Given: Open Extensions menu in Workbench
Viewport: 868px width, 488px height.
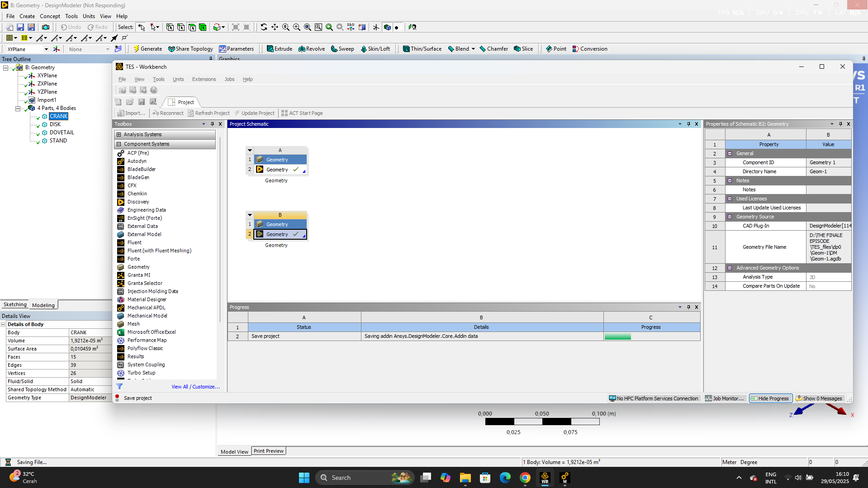Looking at the screenshot, I should (204, 79).
